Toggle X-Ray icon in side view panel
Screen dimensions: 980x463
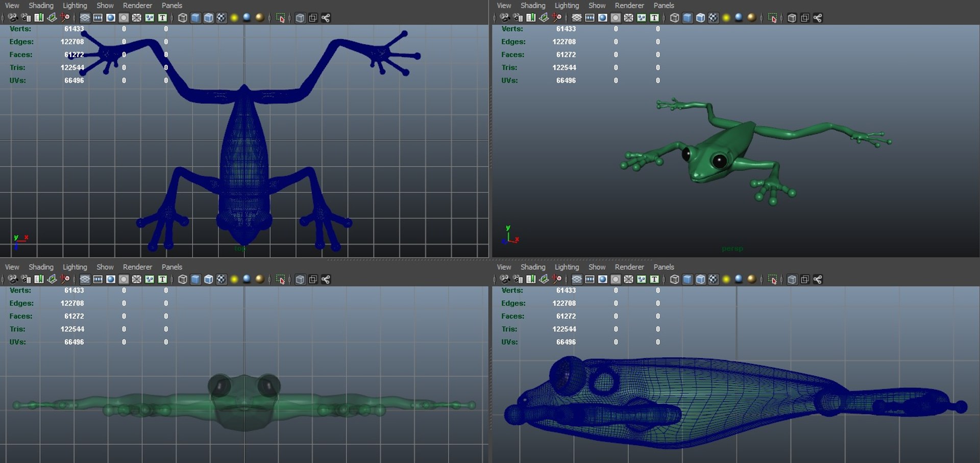tap(792, 279)
